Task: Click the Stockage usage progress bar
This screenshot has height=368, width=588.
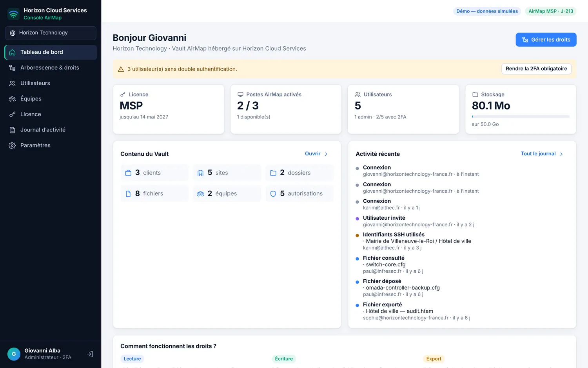Action: 521,117
